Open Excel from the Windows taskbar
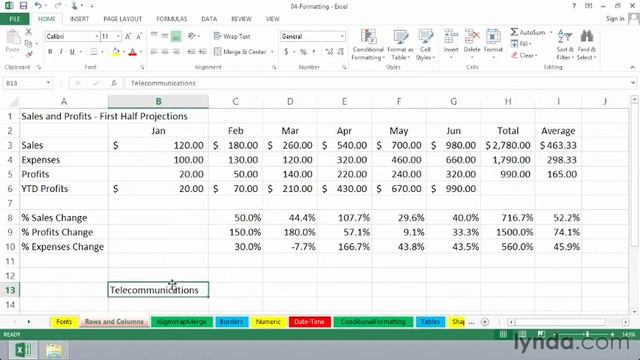Image resolution: width=640 pixels, height=360 pixels. pos(22,350)
